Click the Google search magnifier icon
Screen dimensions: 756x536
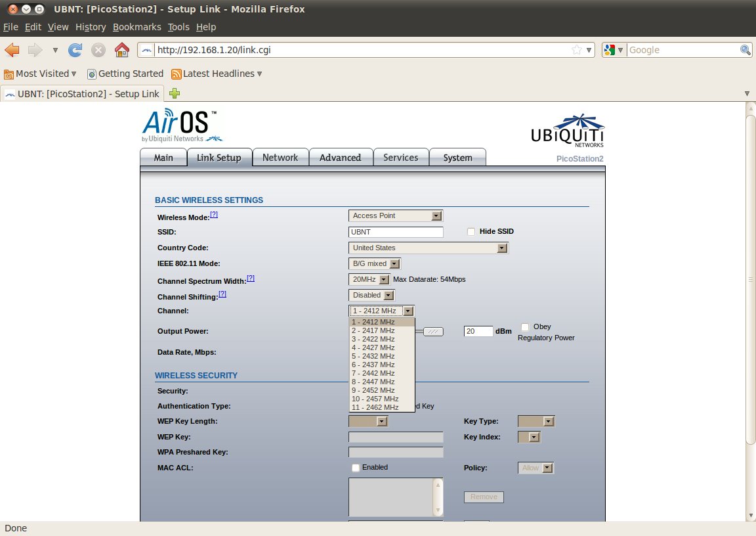(745, 50)
